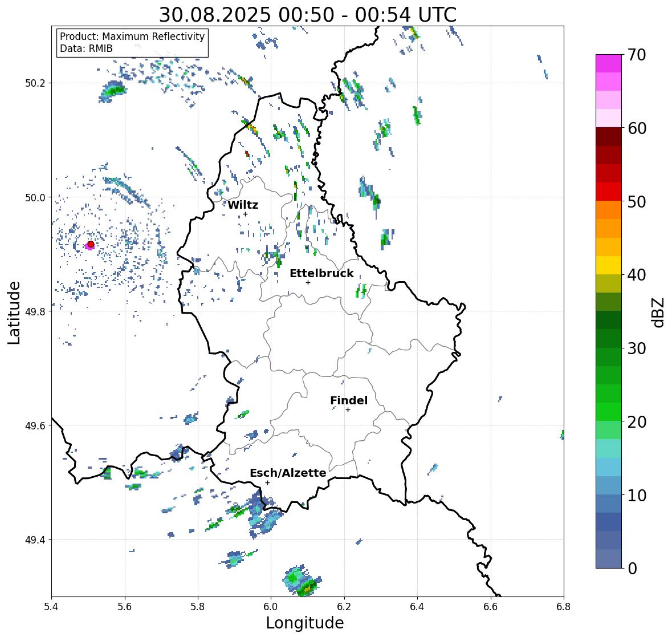Click the colorbar tick label 30

[x=637, y=348]
